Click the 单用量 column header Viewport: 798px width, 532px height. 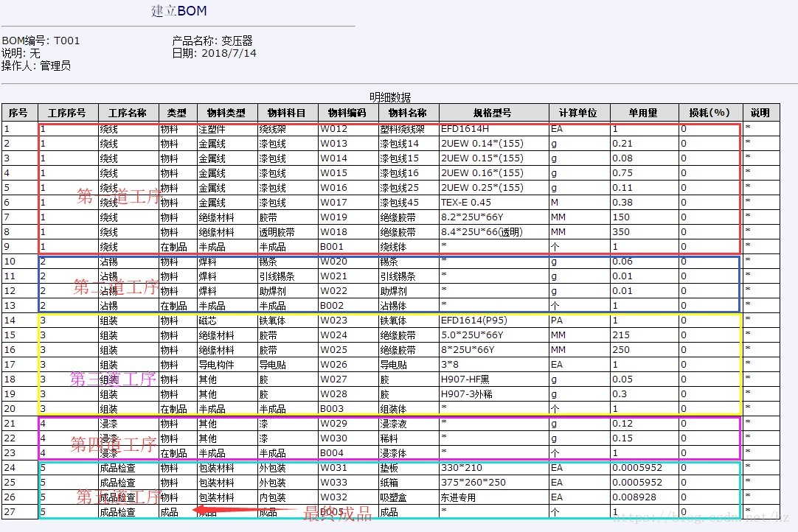pos(643,113)
